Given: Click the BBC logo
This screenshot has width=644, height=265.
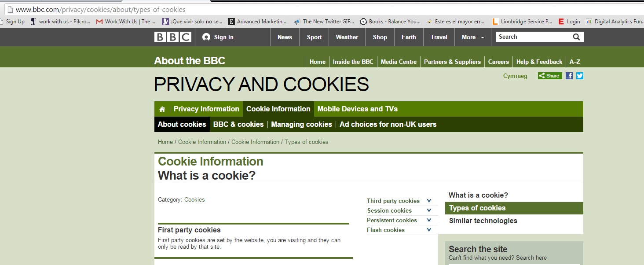Looking at the screenshot, I should 173,37.
